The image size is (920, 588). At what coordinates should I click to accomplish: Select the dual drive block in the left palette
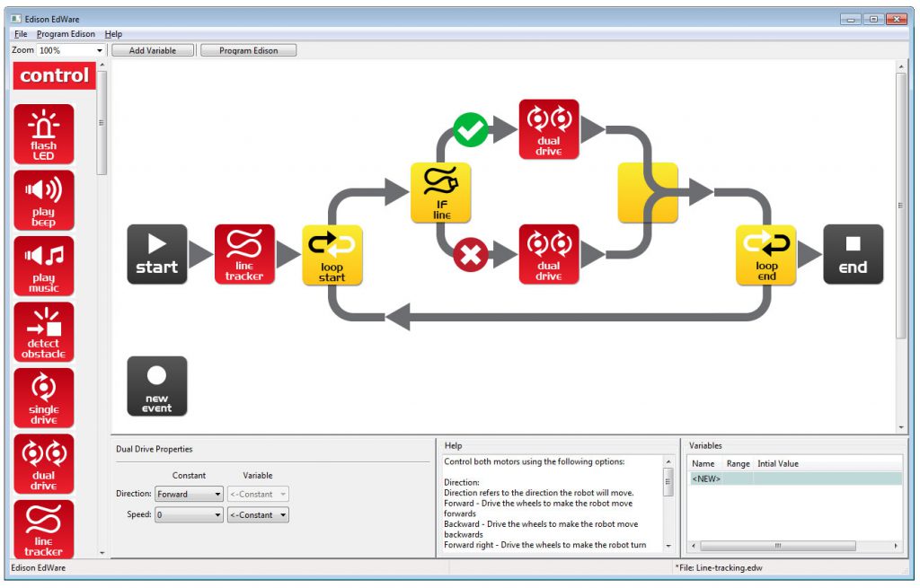click(x=44, y=464)
